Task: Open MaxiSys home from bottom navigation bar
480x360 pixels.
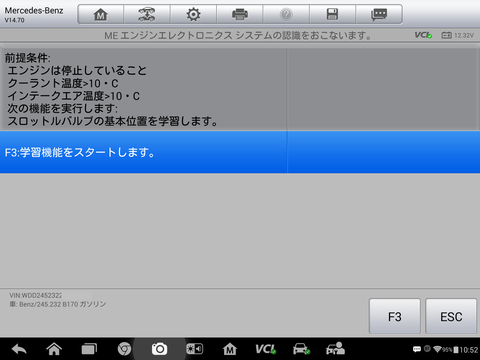Action: pyautogui.click(x=230, y=349)
